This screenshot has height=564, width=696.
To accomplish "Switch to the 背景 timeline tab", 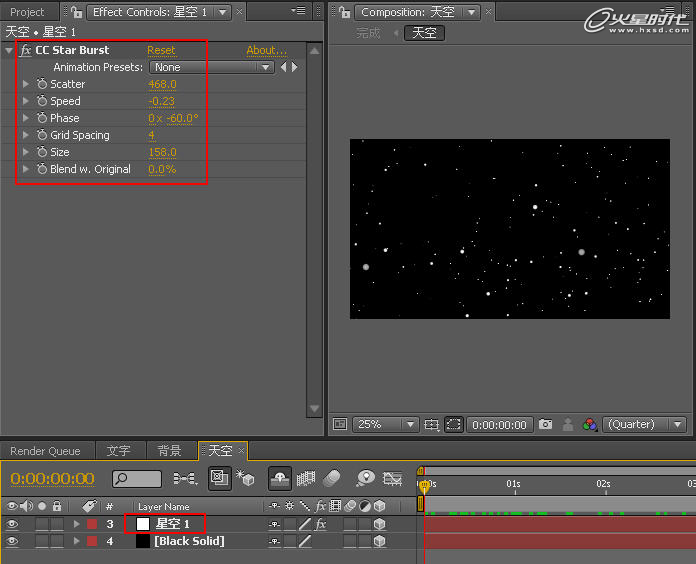I will coord(170,451).
